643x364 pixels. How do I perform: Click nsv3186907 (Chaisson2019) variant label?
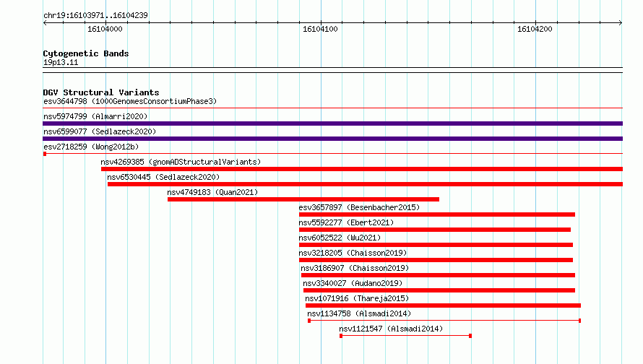click(x=355, y=268)
